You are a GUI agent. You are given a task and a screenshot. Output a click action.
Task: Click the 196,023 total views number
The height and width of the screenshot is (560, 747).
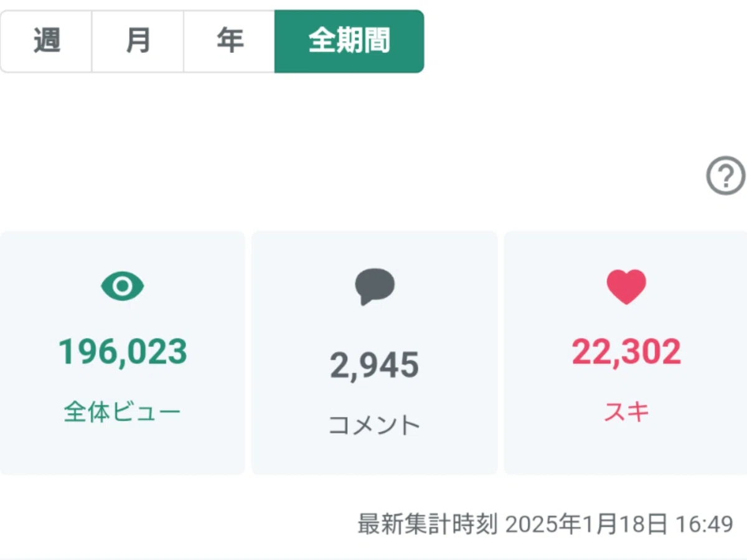click(x=123, y=352)
